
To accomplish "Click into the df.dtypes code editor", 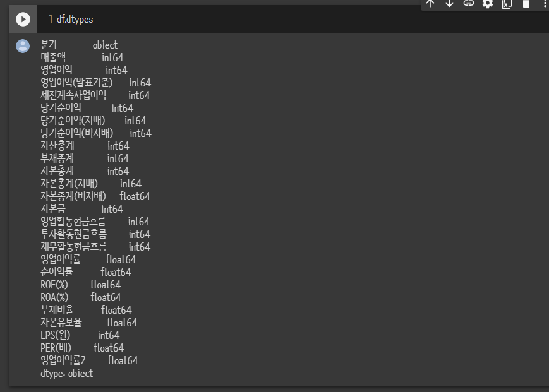I will point(294,19).
